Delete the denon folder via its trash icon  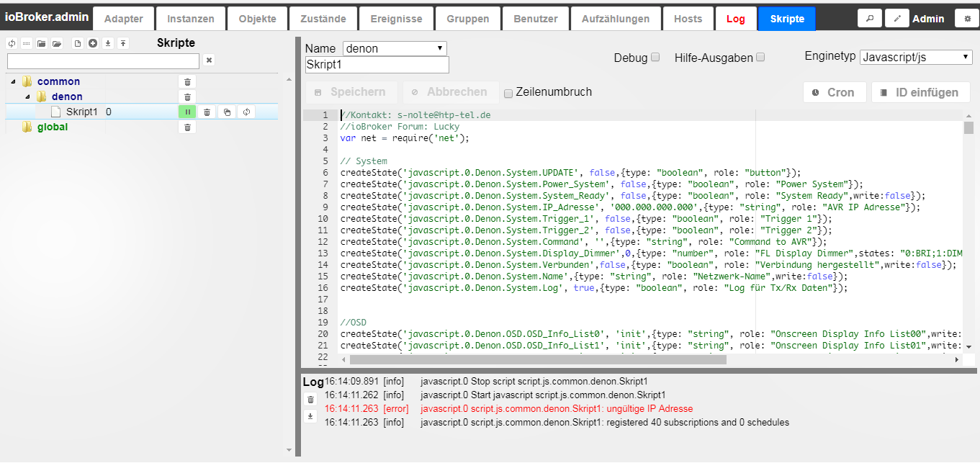pyautogui.click(x=187, y=97)
